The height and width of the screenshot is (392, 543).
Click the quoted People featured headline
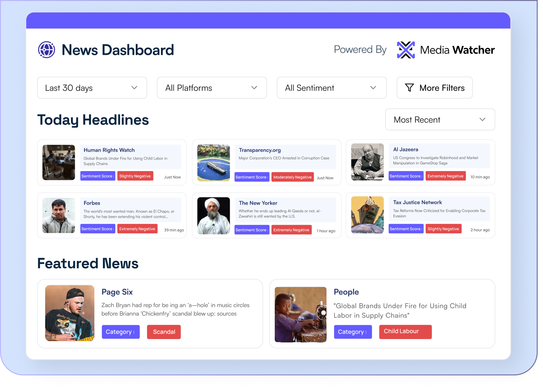tap(400, 311)
